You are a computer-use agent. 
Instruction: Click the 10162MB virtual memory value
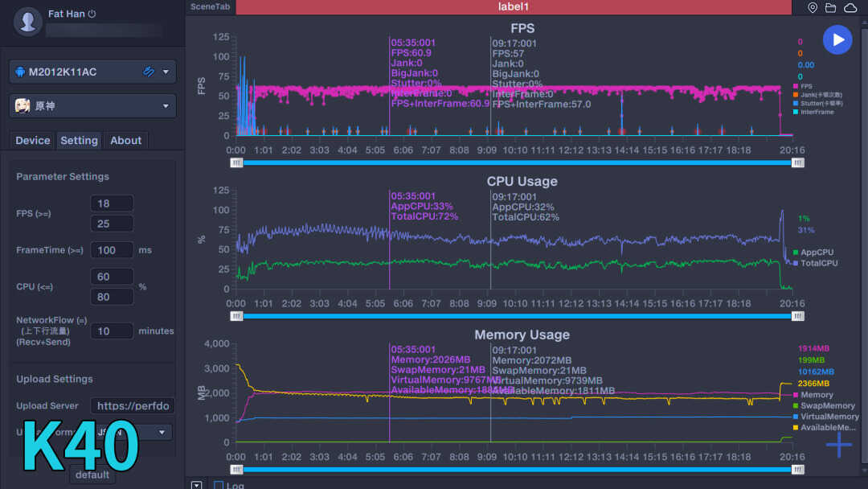[x=816, y=372]
